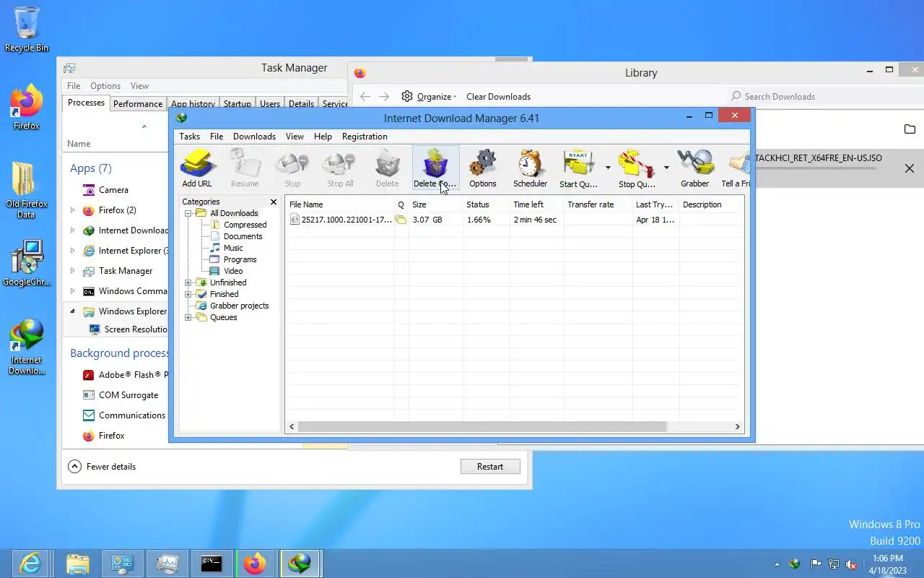The height and width of the screenshot is (578, 924).
Task: Open the Scheduler clock icon
Action: click(530, 168)
